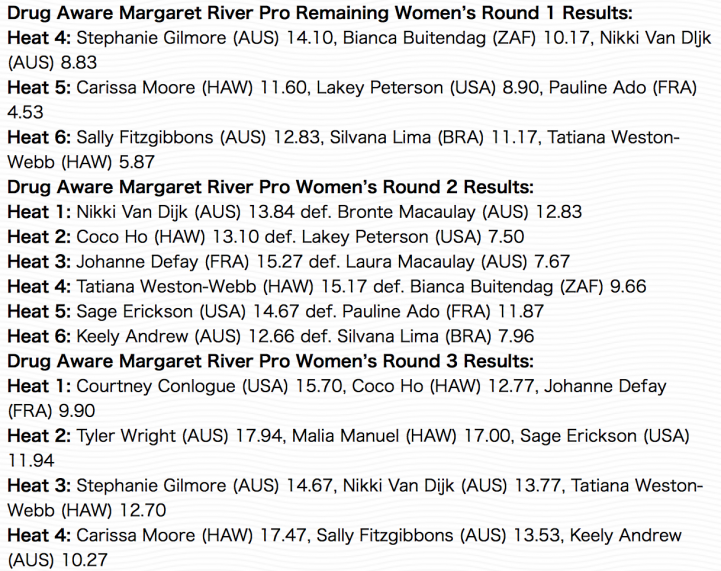Screen dimensions: 721x571
Task: Click Courtney Conlogue's name in Round 3 Heat 1
Action: point(156,386)
